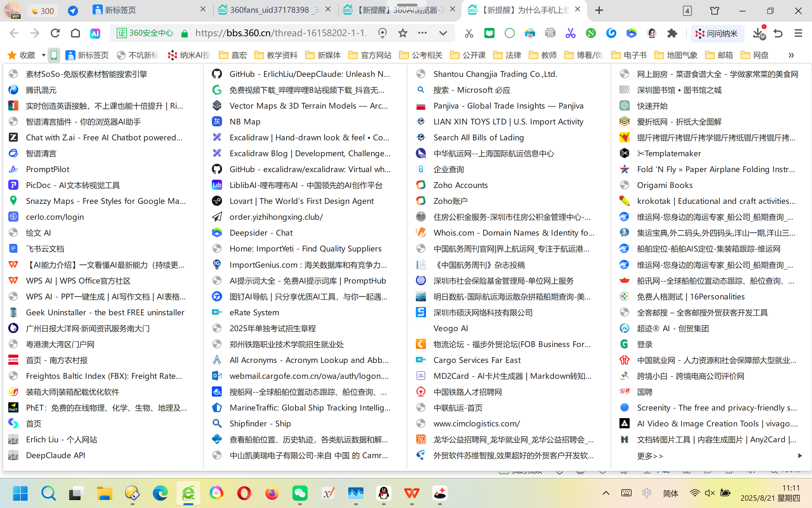Collapse the bookmarks overflow double-chevron
The width and height of the screenshot is (812, 508).
click(x=791, y=55)
